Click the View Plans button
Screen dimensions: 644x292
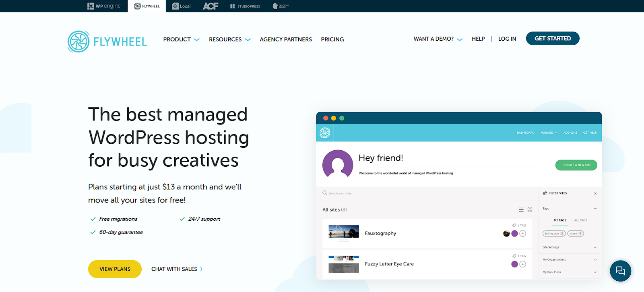pos(115,269)
